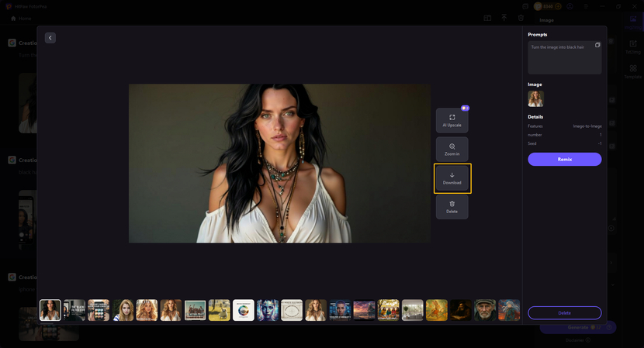644x348 pixels.
Task: Click the trash Delete icon beside the image
Action: [x=452, y=207]
